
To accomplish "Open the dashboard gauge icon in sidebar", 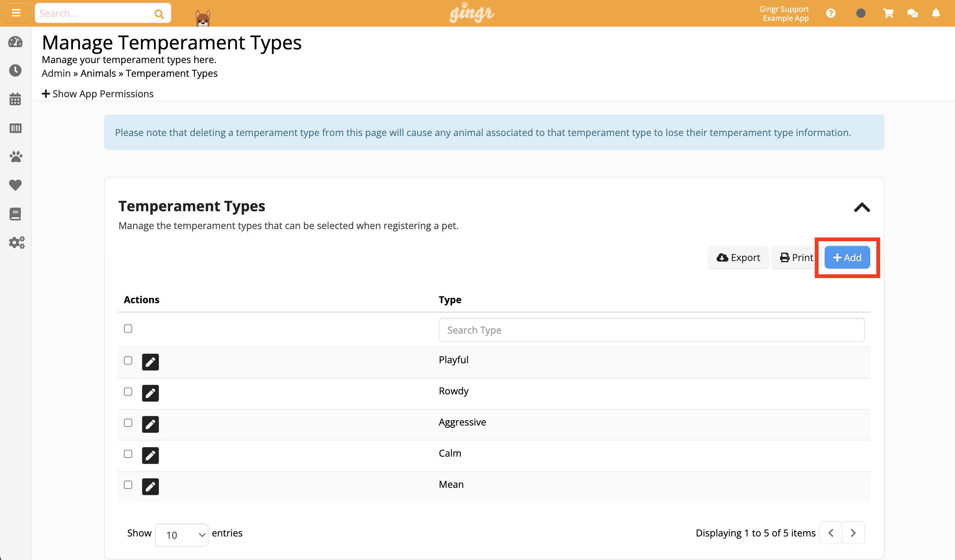I will coord(16,42).
